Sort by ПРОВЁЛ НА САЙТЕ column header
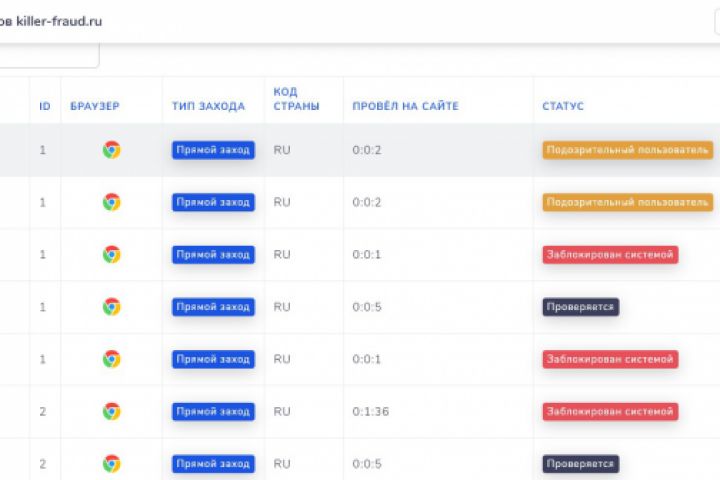The image size is (720, 480). click(x=405, y=106)
